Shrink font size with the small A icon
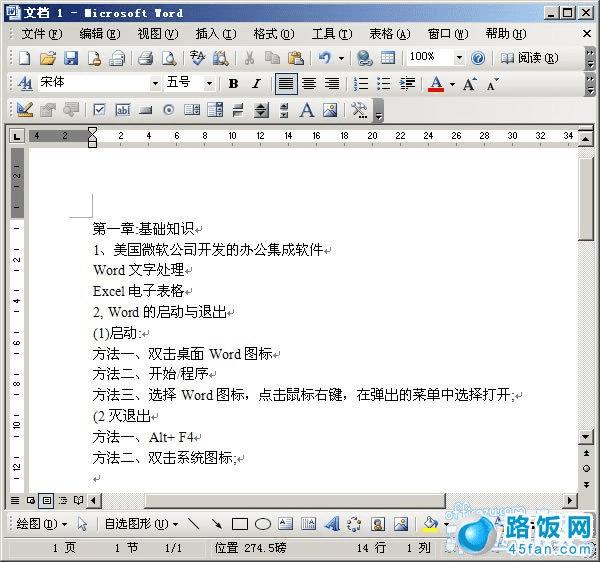This screenshot has height=562, width=600. pyautogui.click(x=492, y=84)
